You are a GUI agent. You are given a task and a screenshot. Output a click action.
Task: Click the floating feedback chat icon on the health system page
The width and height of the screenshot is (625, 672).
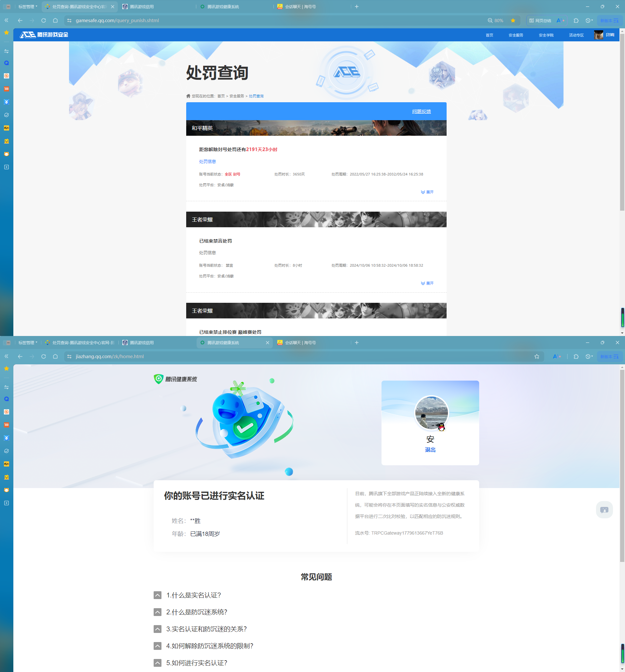[x=604, y=510]
